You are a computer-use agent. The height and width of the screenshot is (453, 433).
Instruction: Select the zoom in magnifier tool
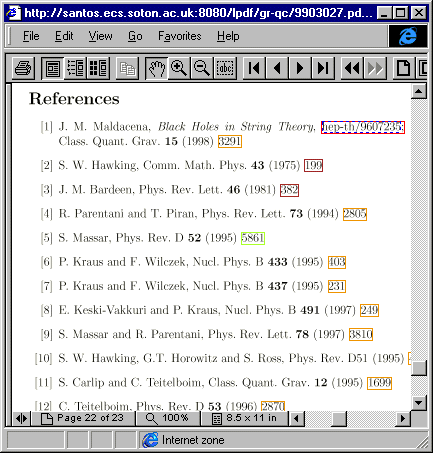point(179,68)
